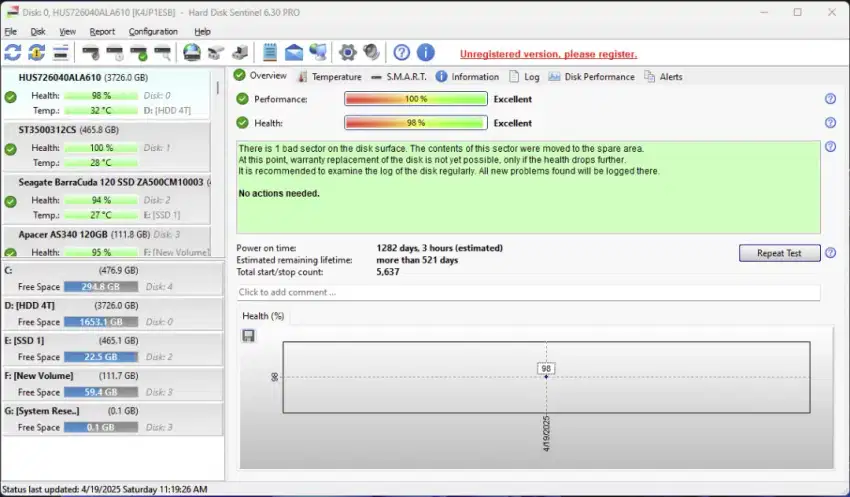Viewport: 850px width, 497px height.
Task: Click the more than 521 days lifetime value
Action: [417, 260]
